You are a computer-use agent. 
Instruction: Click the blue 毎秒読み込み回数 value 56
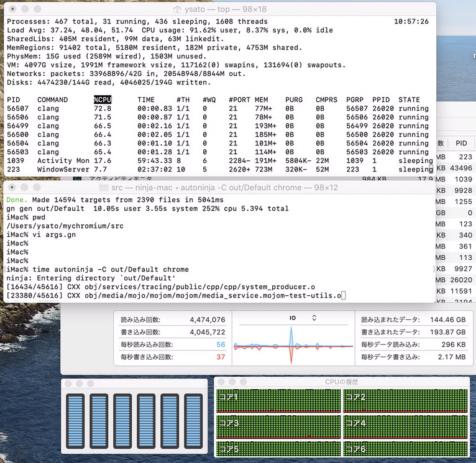[x=221, y=344]
